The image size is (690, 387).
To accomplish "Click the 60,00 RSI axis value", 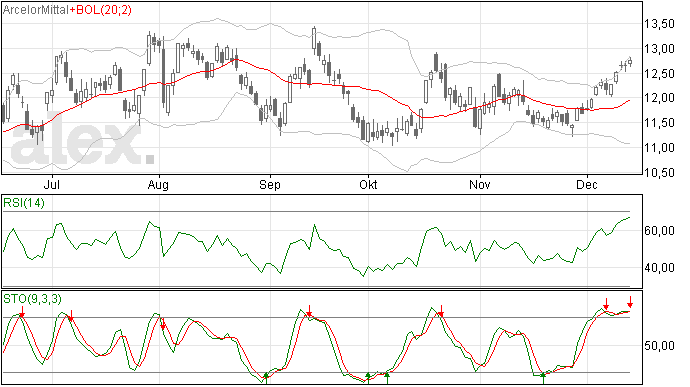I will [659, 231].
